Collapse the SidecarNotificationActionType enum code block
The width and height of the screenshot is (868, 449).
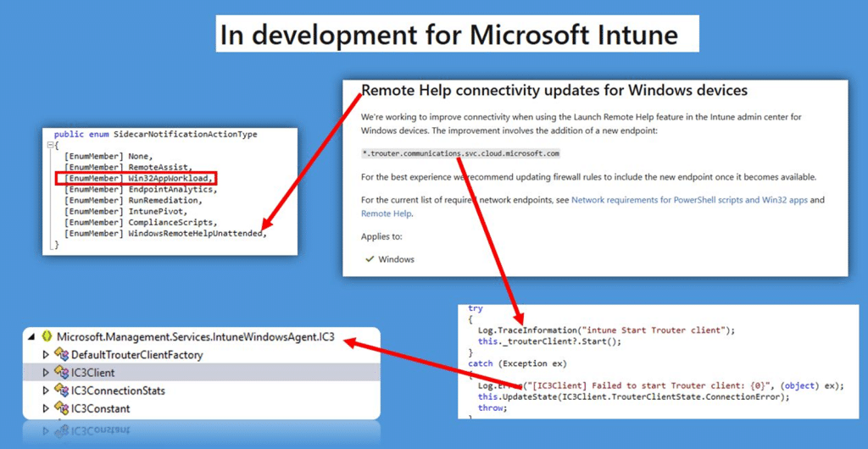(51, 145)
